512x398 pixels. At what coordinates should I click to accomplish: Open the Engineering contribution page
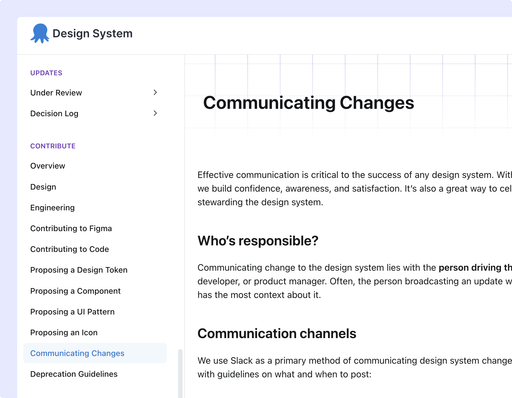coord(52,208)
